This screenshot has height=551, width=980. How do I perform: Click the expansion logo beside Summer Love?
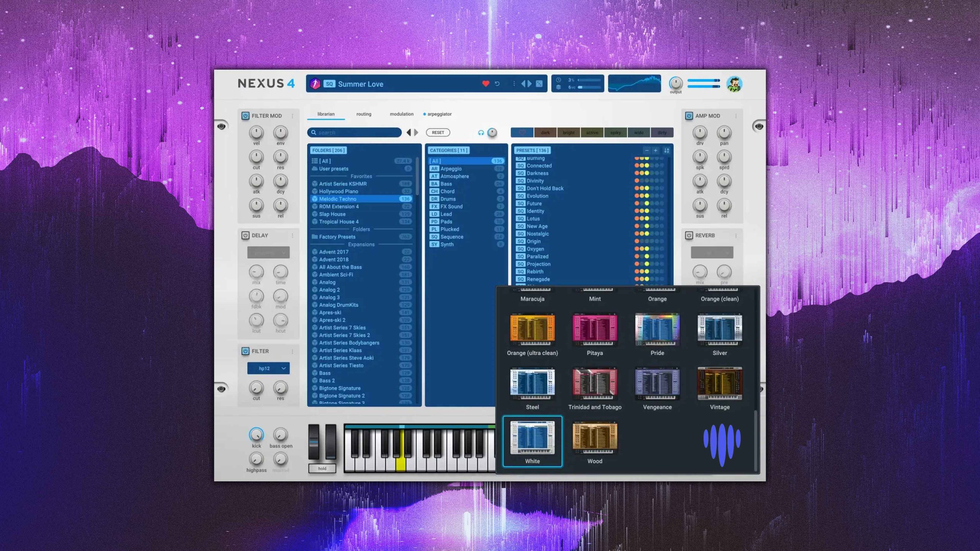[x=315, y=83]
